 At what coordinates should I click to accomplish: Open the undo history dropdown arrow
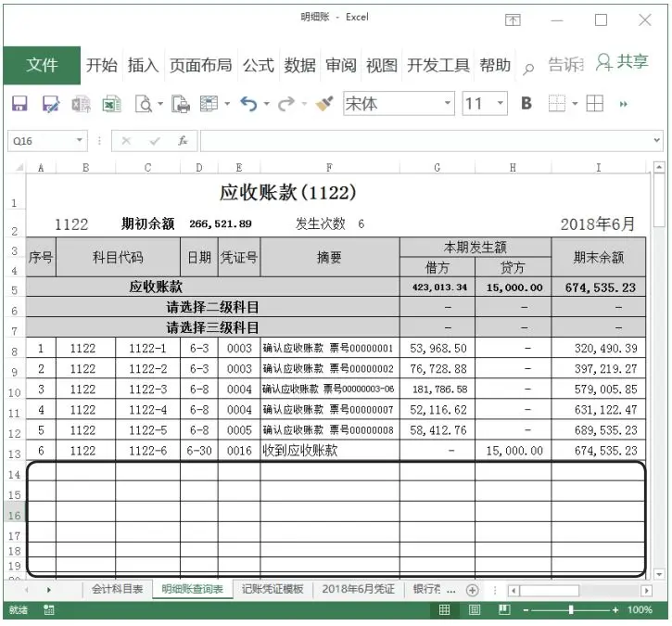pyautogui.click(x=266, y=104)
